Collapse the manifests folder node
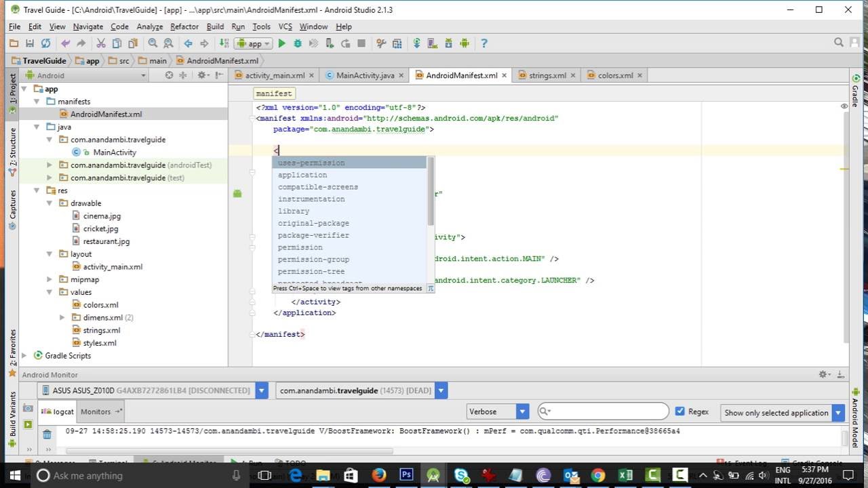 click(x=37, y=101)
